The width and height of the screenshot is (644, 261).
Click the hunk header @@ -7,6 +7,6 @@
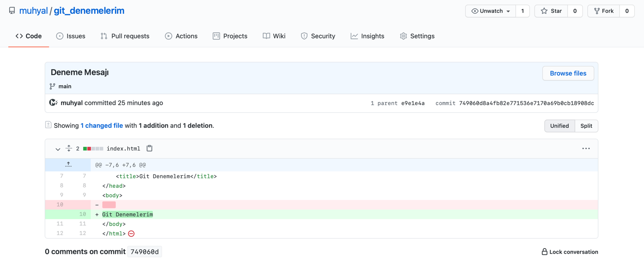(121, 165)
